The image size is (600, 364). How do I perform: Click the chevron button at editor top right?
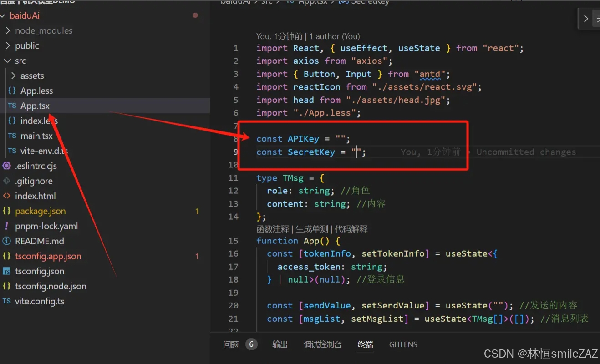[x=586, y=19]
